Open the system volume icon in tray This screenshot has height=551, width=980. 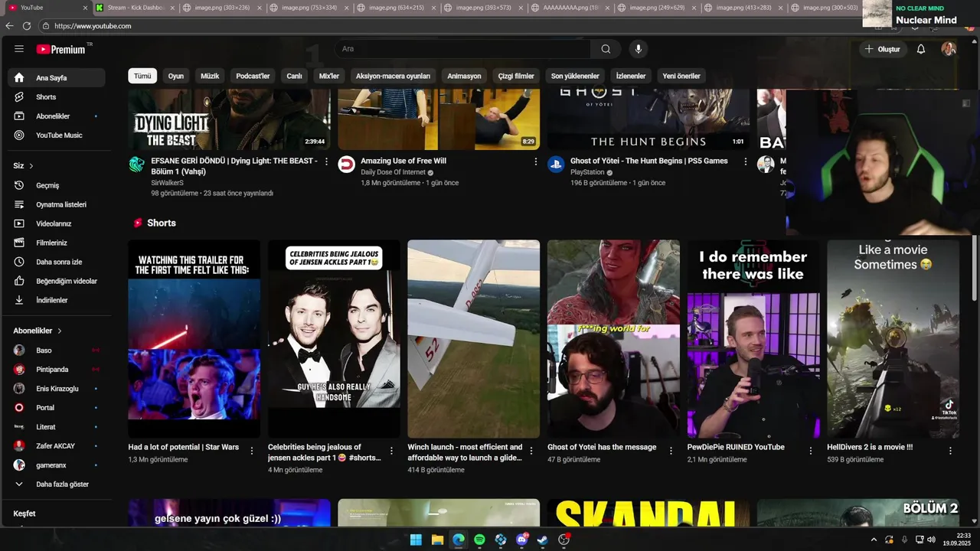point(932,540)
